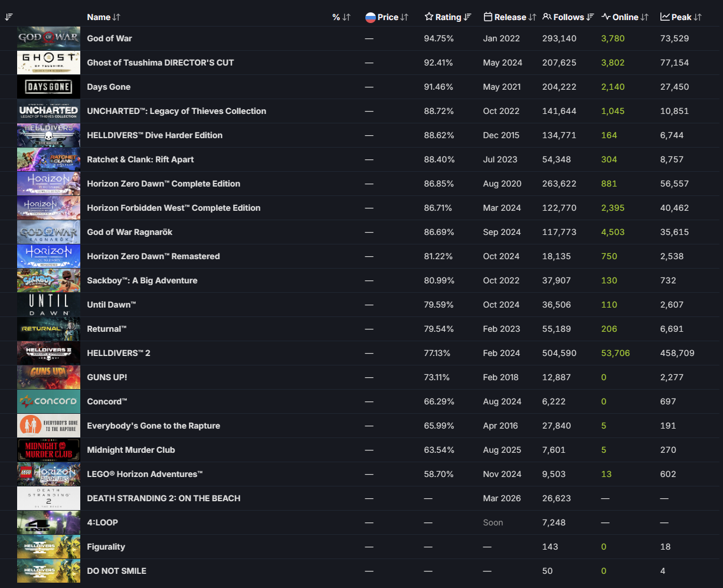The height and width of the screenshot is (588, 723).
Task: Open Ratchet & Clank: Rift Apart link
Action: pos(140,159)
